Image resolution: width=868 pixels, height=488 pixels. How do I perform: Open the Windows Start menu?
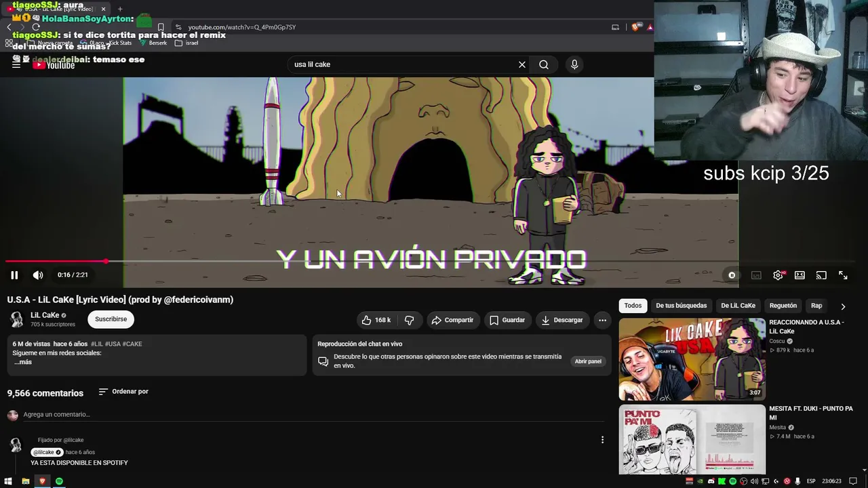tap(8, 481)
